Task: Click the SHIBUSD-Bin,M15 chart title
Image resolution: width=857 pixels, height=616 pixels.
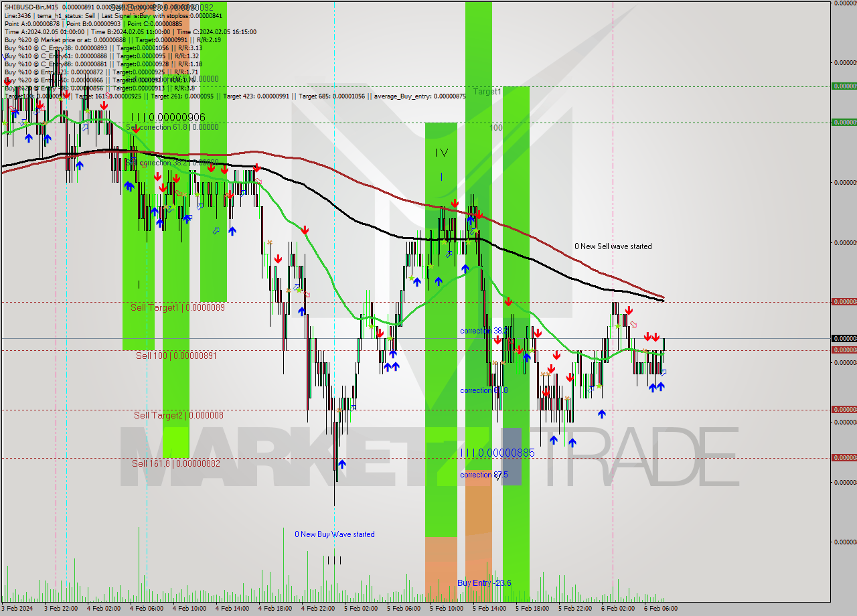Action: pyautogui.click(x=31, y=7)
